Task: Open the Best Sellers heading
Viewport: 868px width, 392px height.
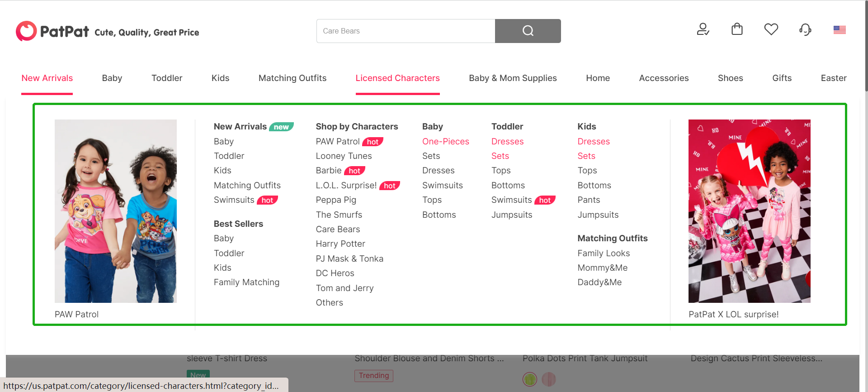Action: pos(238,224)
